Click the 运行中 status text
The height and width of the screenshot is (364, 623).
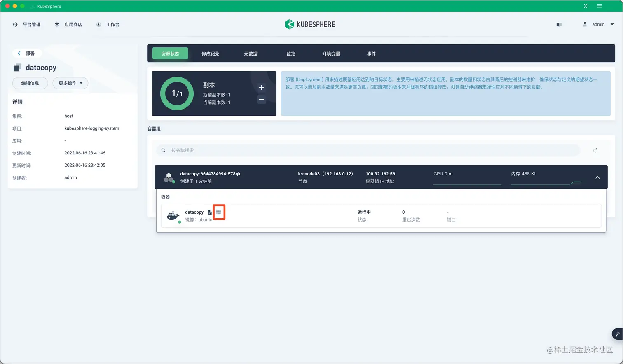364,212
